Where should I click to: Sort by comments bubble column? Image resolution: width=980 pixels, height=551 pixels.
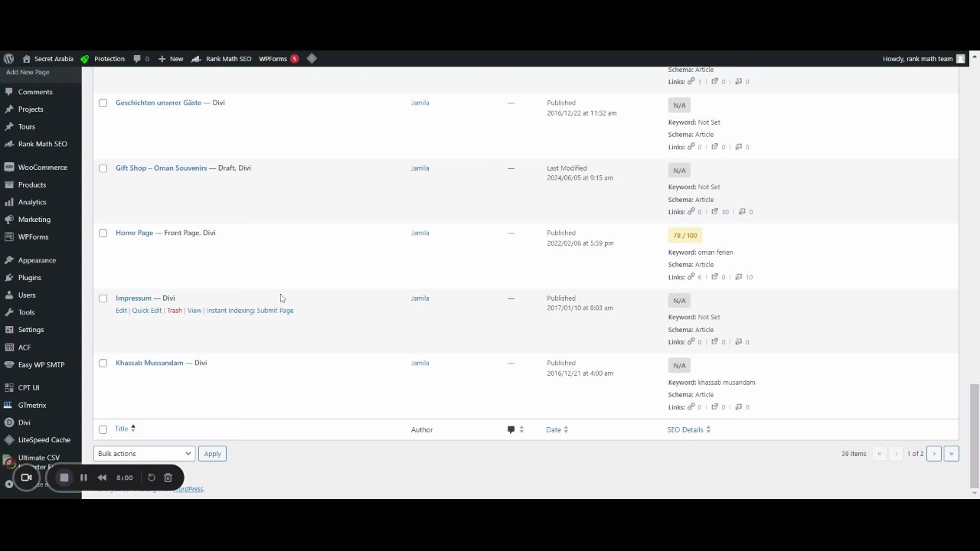click(x=515, y=430)
